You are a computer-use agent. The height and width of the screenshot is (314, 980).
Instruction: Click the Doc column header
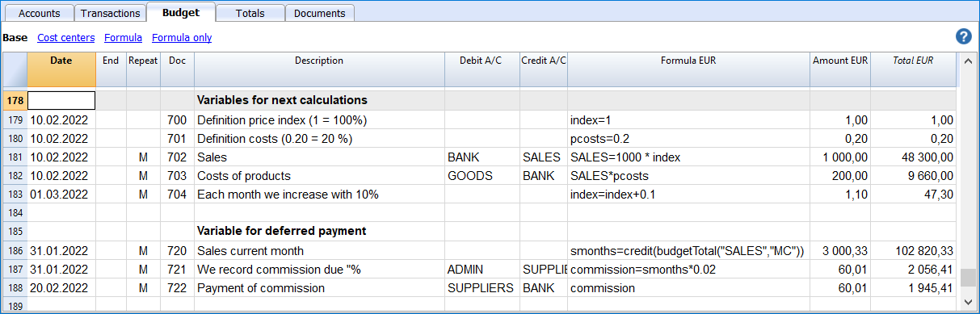click(177, 69)
